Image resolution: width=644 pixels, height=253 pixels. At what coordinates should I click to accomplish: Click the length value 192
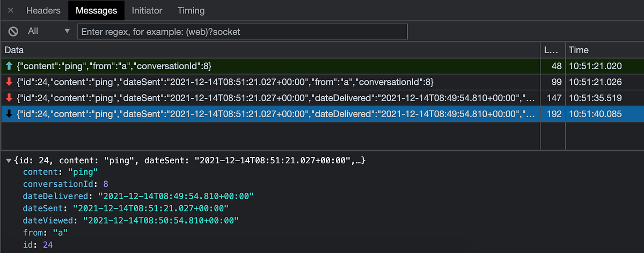click(553, 114)
